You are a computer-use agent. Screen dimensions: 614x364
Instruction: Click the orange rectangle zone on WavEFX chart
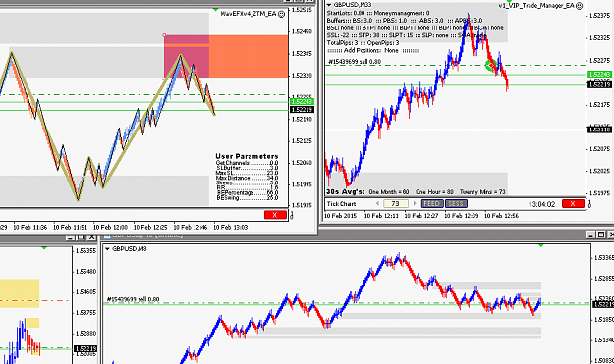pyautogui.click(x=249, y=57)
